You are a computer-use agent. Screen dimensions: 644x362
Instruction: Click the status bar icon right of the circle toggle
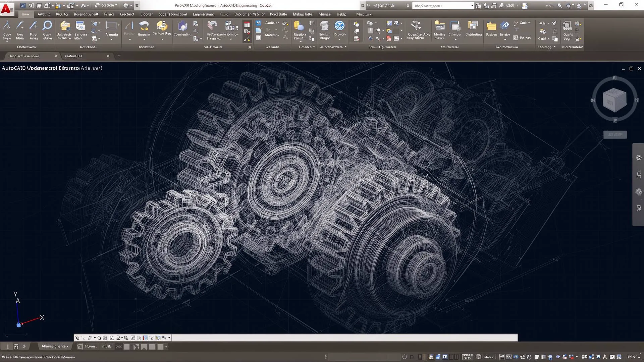click(412, 357)
